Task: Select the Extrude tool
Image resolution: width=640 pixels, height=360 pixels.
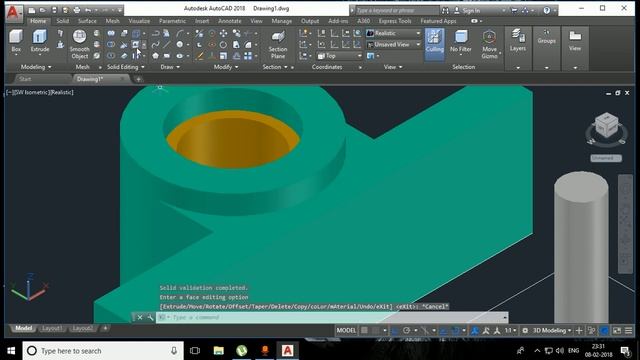Action: click(x=40, y=41)
